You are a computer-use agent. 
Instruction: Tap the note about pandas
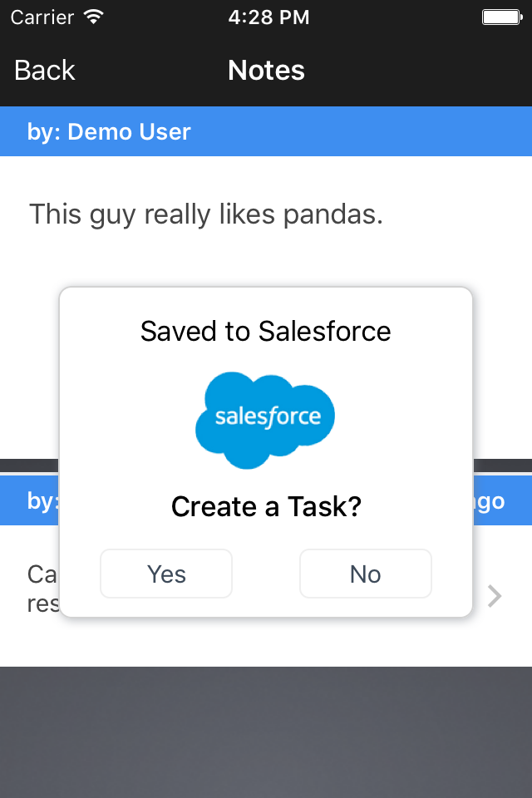pos(206,214)
